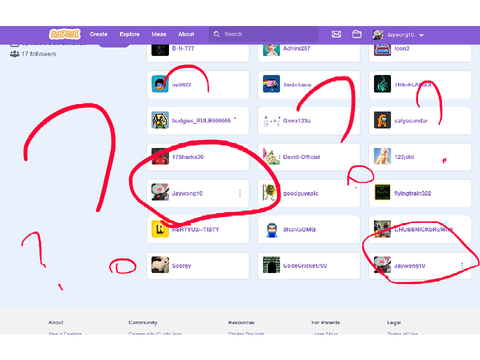480x360 pixels.
Task: Open the David-Official profile link
Action: point(301,157)
